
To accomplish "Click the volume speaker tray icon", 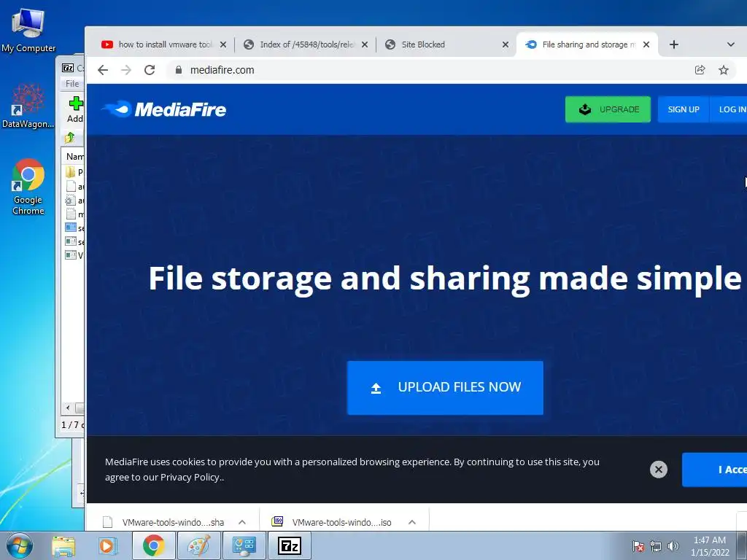I will pyautogui.click(x=673, y=546).
